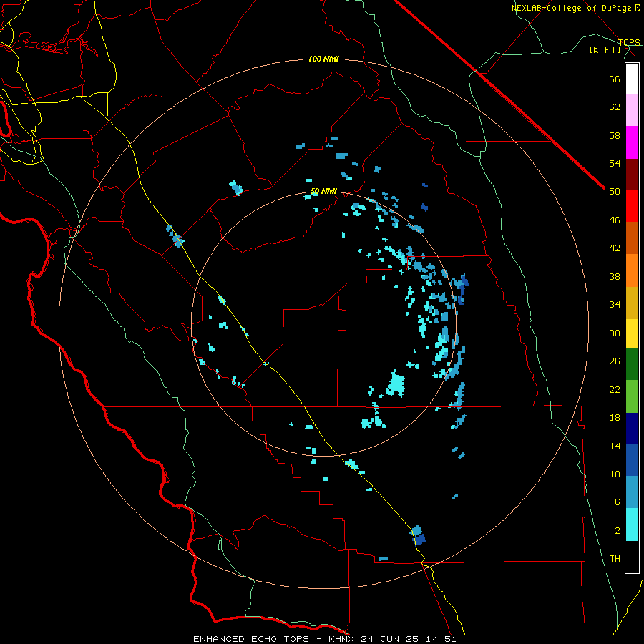Click the white 66 K FT legend swatch
The height and width of the screenshot is (644, 644).
[x=632, y=79]
